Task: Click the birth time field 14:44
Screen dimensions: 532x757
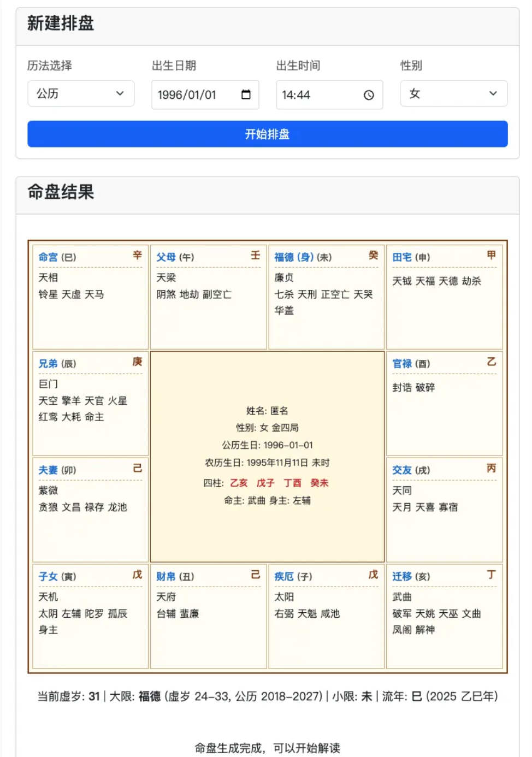Action: pyautogui.click(x=329, y=94)
